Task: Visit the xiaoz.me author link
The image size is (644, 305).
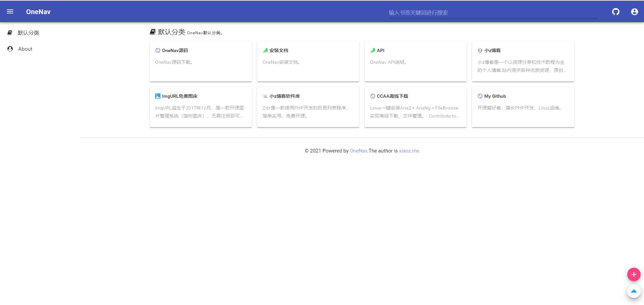Action: [x=409, y=151]
